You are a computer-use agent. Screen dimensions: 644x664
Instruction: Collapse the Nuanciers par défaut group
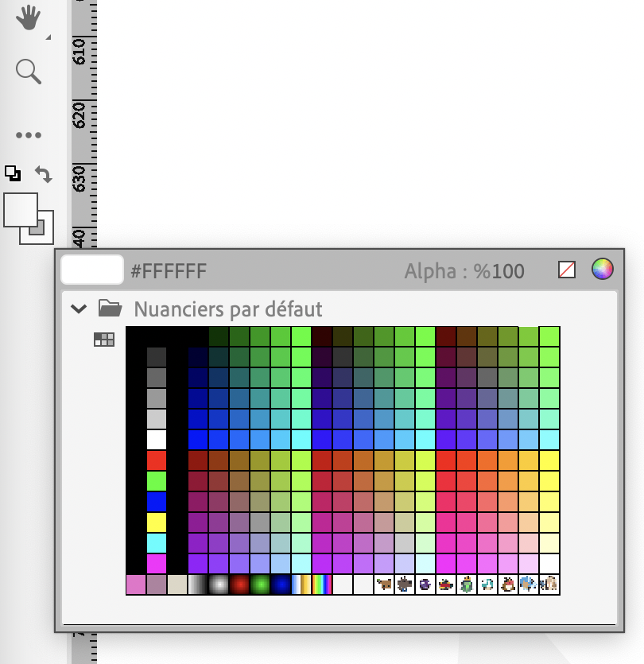click(78, 309)
